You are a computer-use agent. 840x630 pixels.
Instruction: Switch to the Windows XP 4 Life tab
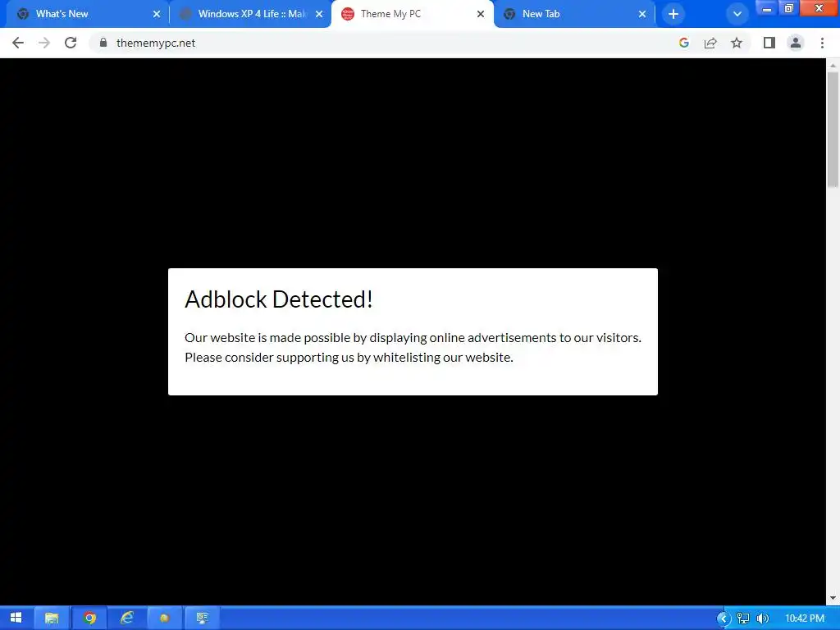250,14
